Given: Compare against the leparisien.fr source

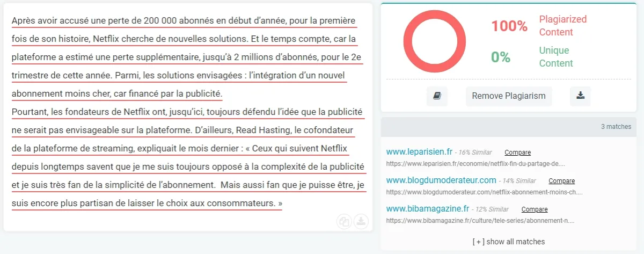Looking at the screenshot, I should click(517, 153).
